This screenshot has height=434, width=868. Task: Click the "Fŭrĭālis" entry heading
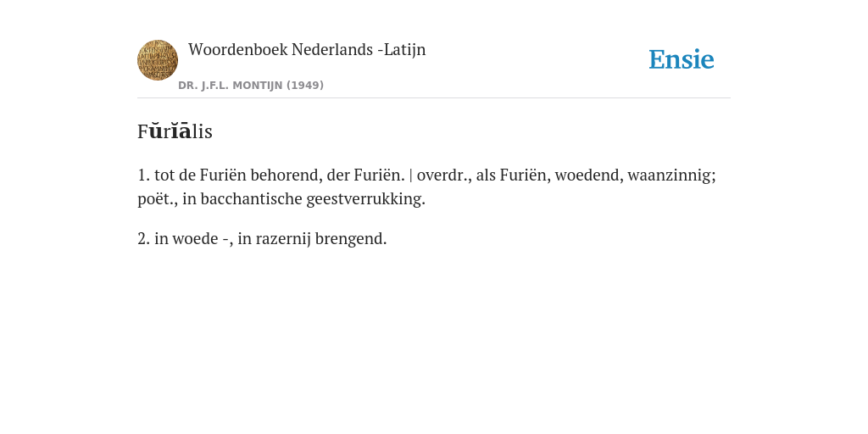coord(175,131)
